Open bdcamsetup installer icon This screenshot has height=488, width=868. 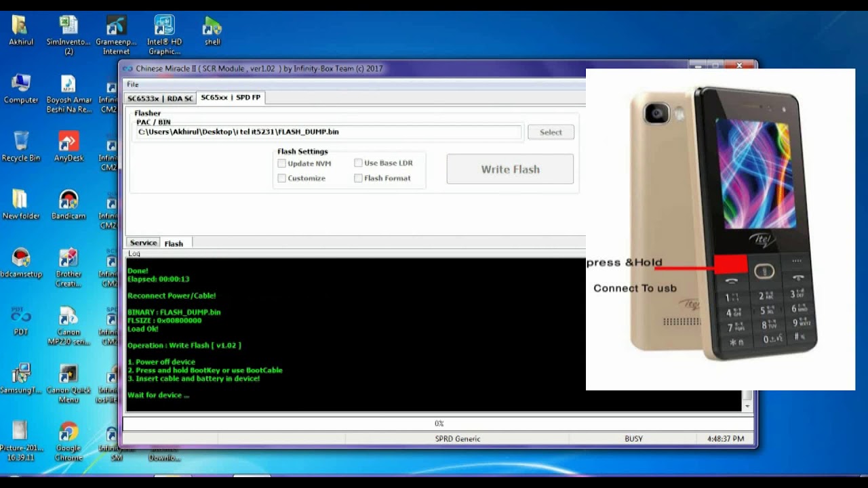[x=21, y=263]
